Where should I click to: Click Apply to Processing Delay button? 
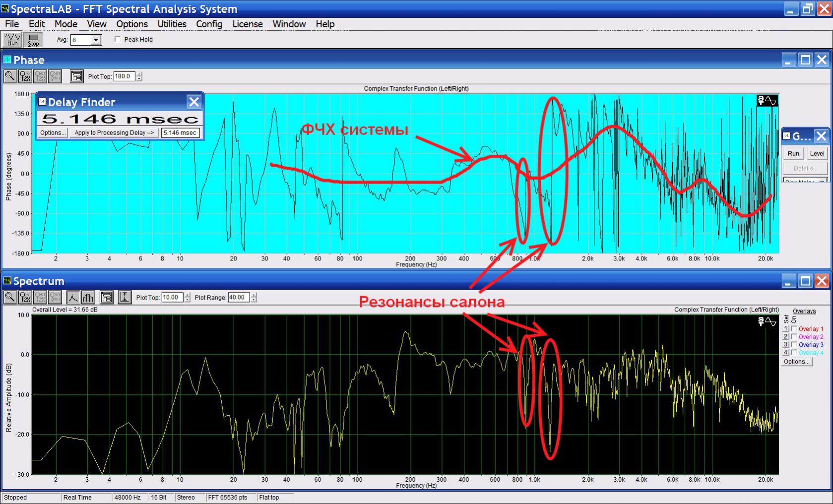tap(114, 132)
